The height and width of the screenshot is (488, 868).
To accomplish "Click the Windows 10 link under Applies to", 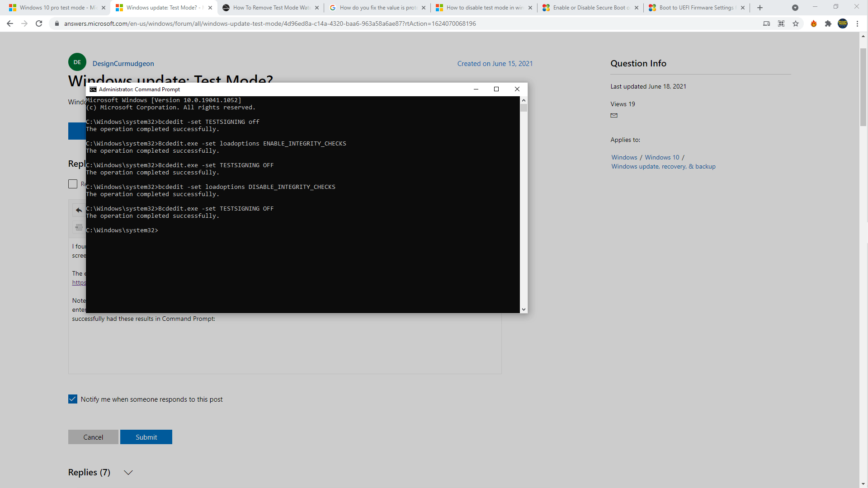I will point(662,157).
